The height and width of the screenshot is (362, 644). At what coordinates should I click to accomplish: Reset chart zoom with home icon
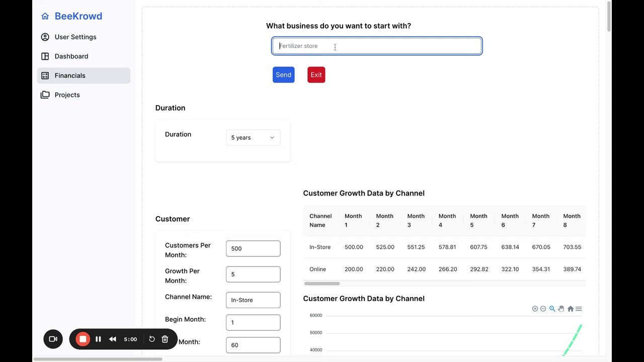[570, 309]
